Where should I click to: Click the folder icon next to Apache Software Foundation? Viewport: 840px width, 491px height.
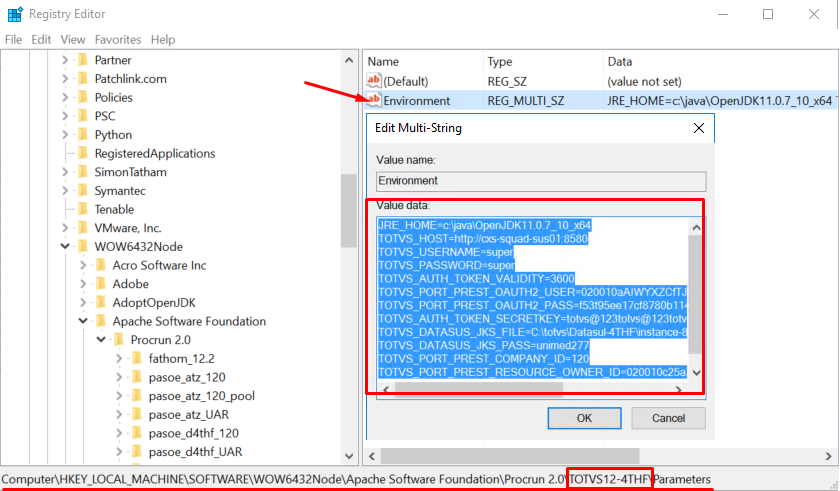click(x=101, y=321)
